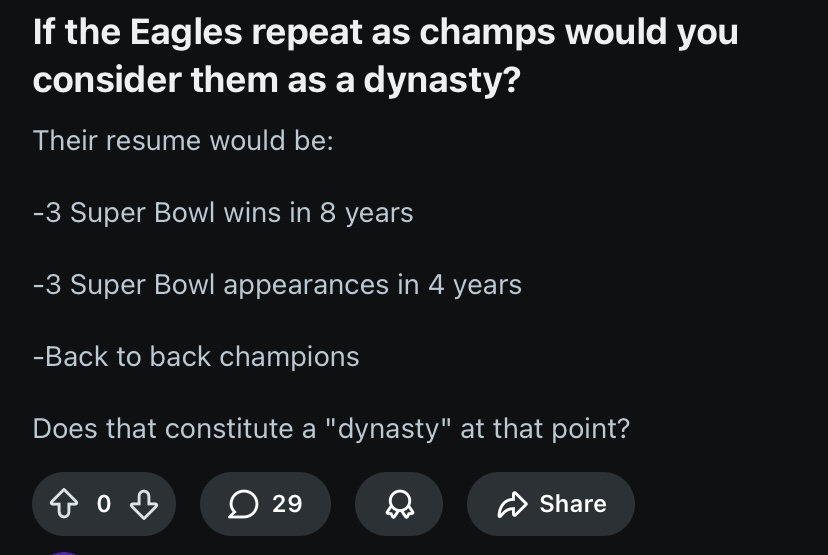Viewport: 828px width, 555px height.
Task: Click the vote score showing 0
Action: (x=103, y=504)
